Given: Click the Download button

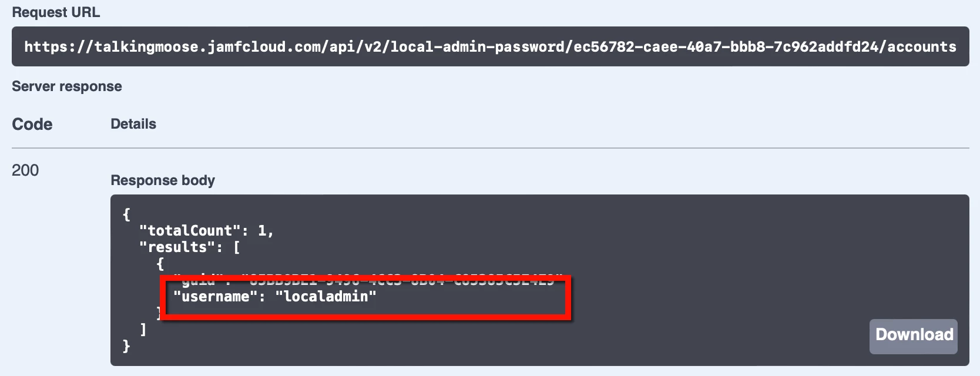Looking at the screenshot, I should [913, 336].
